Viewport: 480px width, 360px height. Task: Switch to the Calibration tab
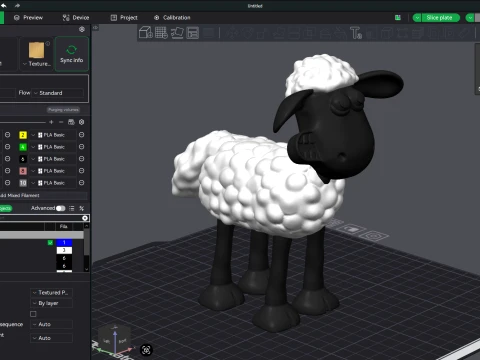coord(172,18)
